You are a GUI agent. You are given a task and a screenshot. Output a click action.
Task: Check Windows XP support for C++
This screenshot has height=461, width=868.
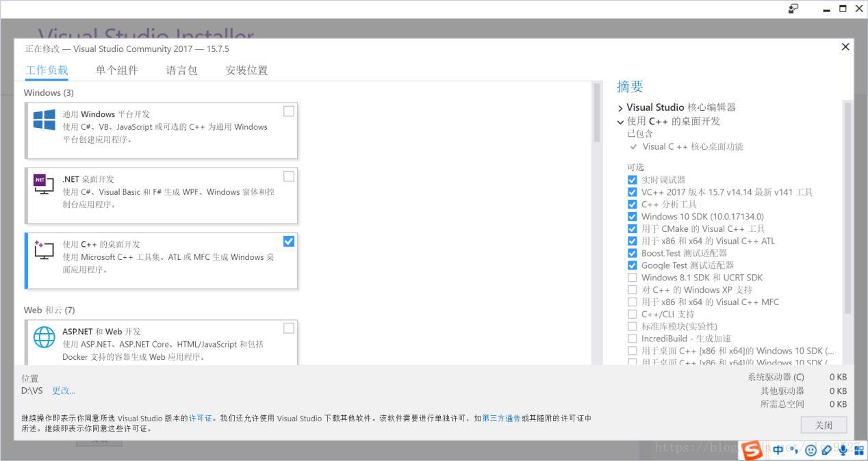pos(632,290)
